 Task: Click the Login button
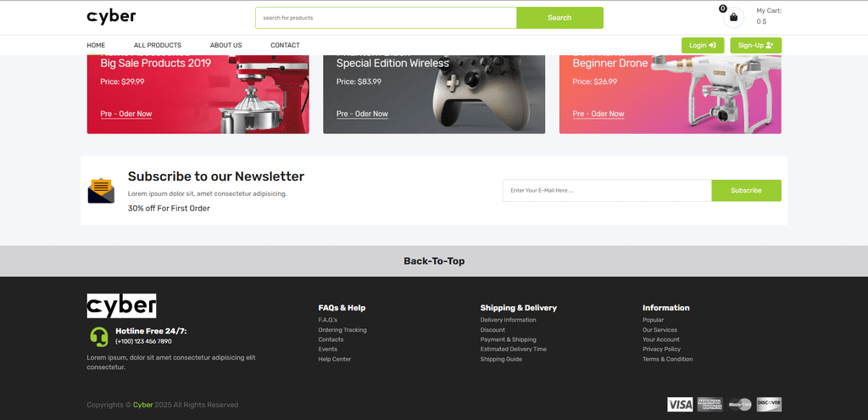coord(703,46)
